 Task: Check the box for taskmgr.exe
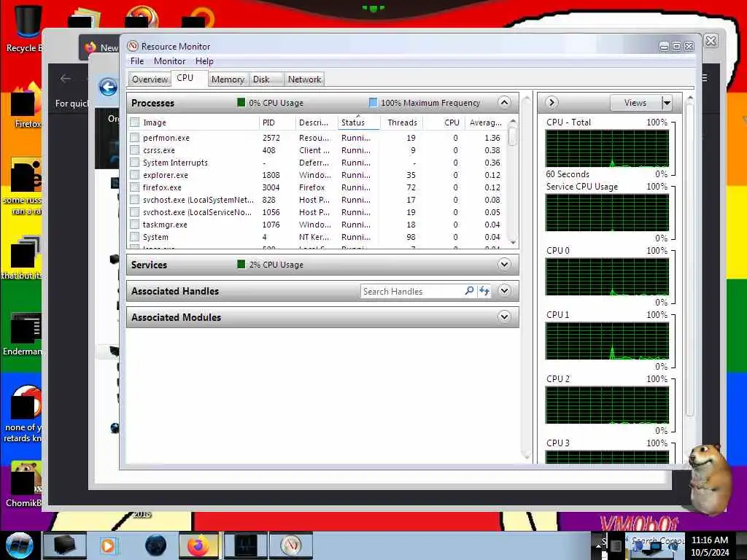(135, 225)
